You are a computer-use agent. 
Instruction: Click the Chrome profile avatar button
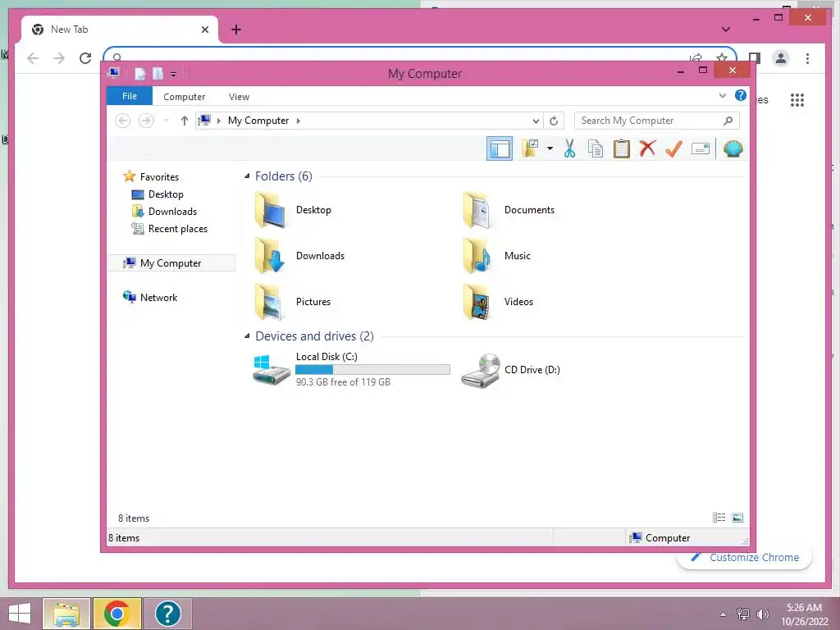(x=781, y=58)
